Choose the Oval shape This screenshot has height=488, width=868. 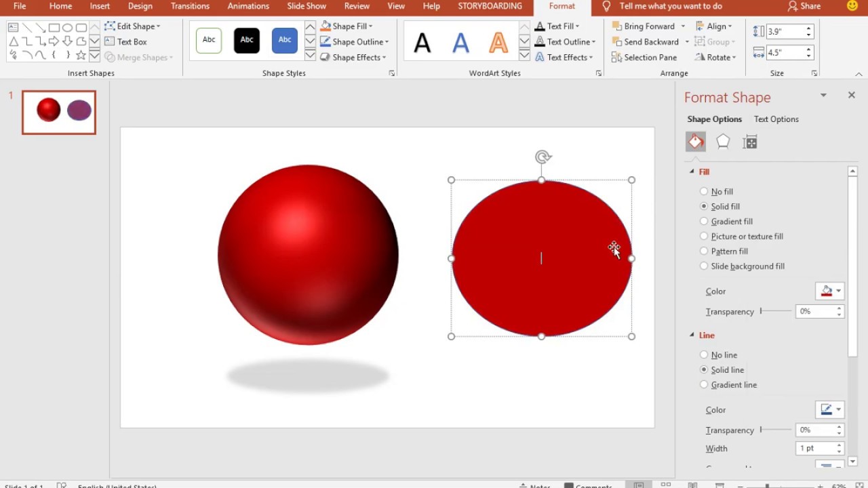[x=68, y=27]
